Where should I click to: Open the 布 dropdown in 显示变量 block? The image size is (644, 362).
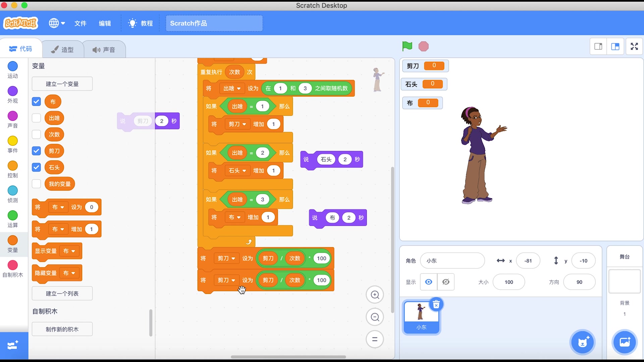69,251
